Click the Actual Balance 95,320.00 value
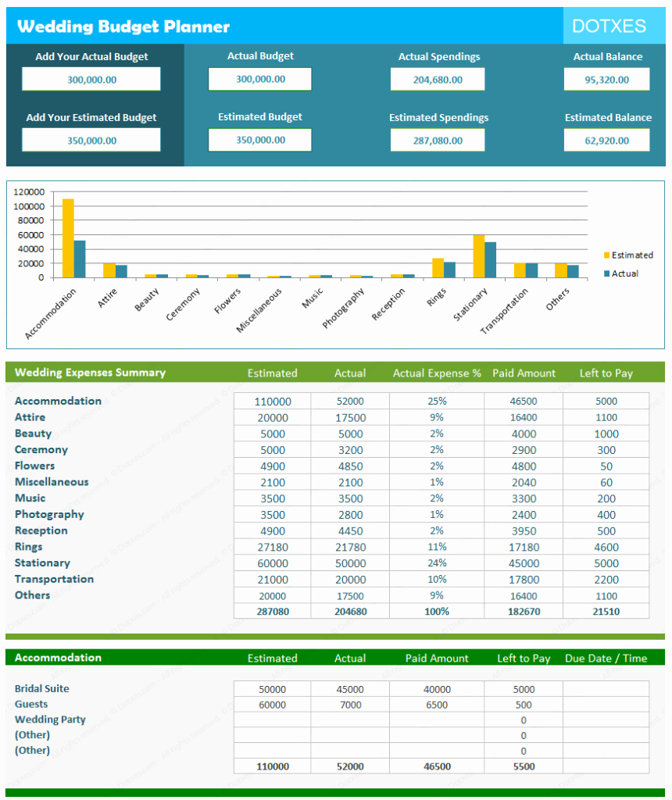The height and width of the screenshot is (800, 672). click(606, 80)
